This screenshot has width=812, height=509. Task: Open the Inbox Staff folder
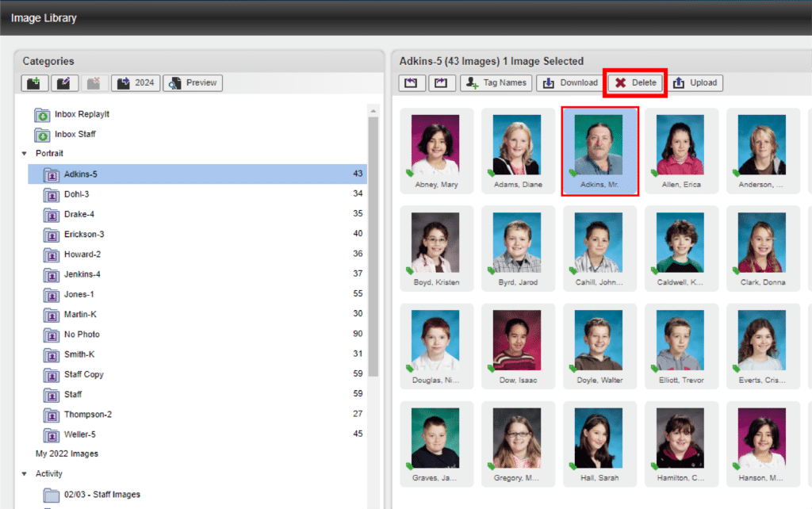pyautogui.click(x=65, y=135)
